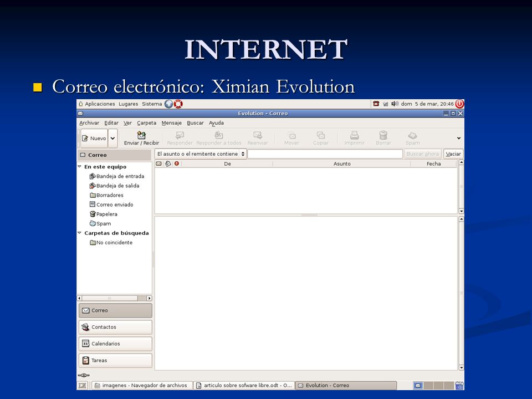
Task: Open the help lifebuoy launcher
Action: [x=178, y=104]
